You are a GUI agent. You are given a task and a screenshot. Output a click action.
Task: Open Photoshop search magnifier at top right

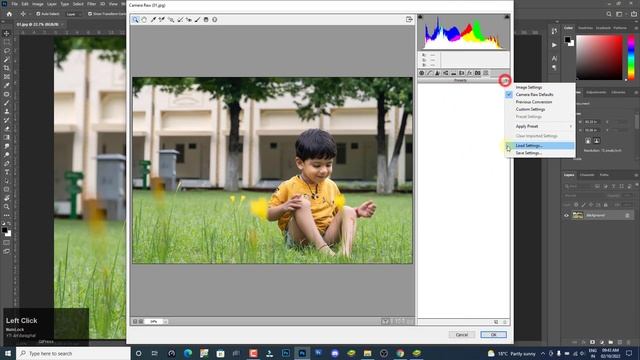pos(609,14)
